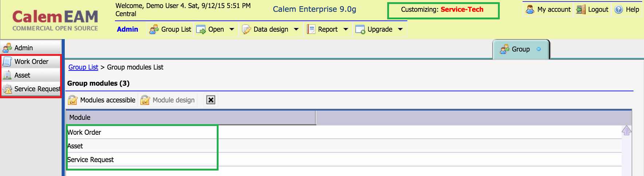This screenshot has height=176, width=644.
Task: Click the Module design pencil icon
Action: [x=145, y=100]
